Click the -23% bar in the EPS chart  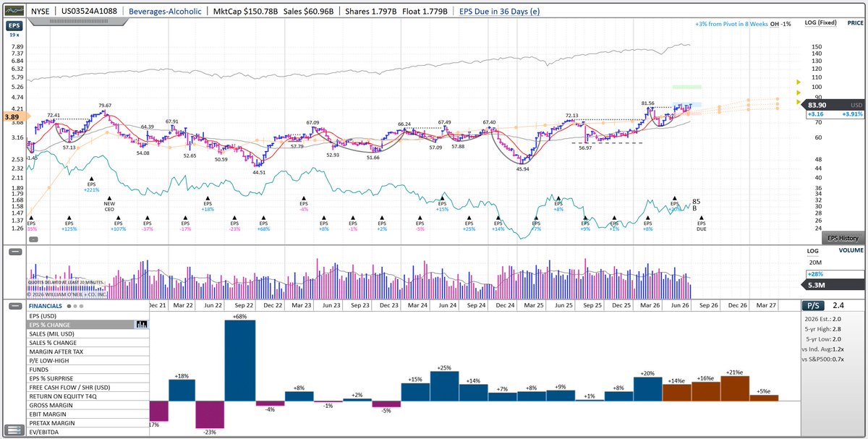[210, 414]
